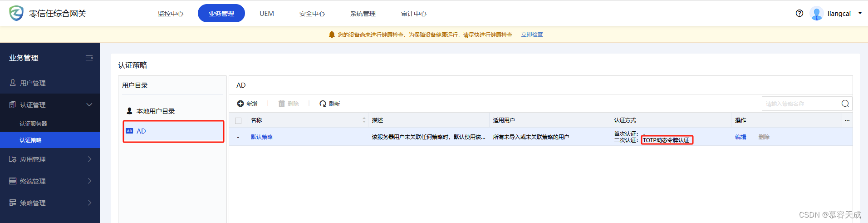Collapse the 业务管理 sidebar menu icon
Image resolution: width=868 pixels, height=223 pixels.
[x=89, y=58]
